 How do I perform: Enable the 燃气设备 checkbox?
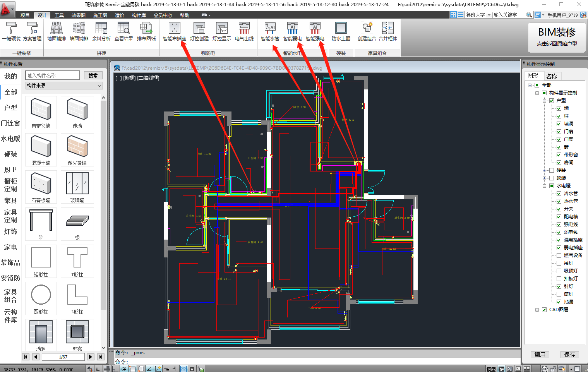(559, 255)
